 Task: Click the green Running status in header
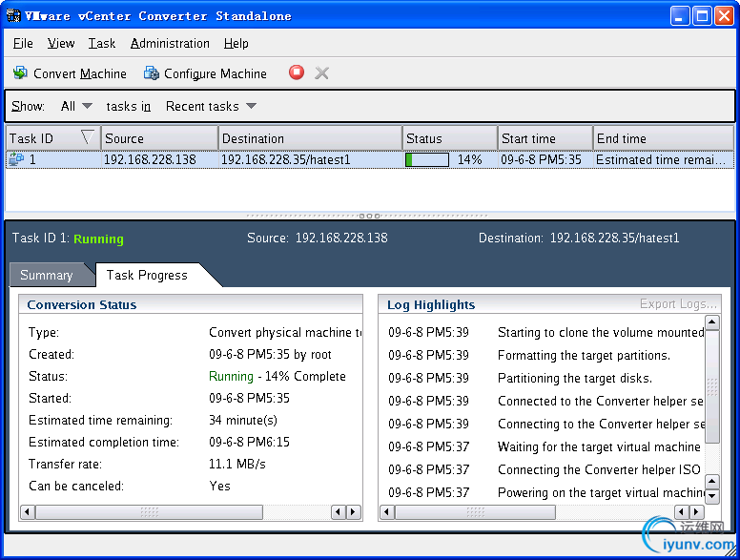tap(98, 239)
